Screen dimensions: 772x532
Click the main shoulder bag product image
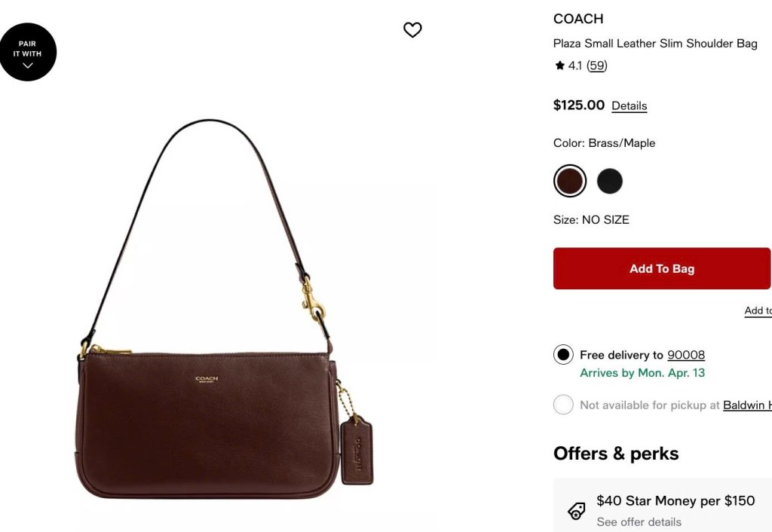point(225,310)
